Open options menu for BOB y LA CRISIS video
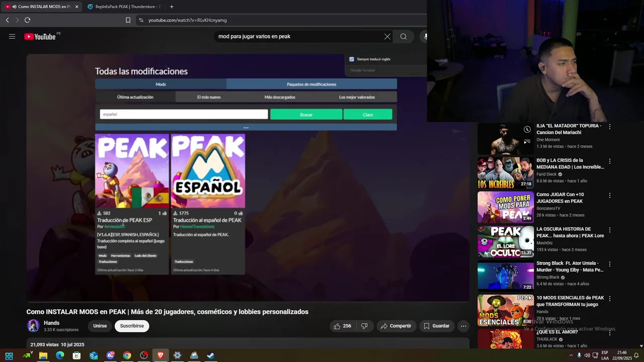Viewport: 644px width, 362px height. click(610, 161)
